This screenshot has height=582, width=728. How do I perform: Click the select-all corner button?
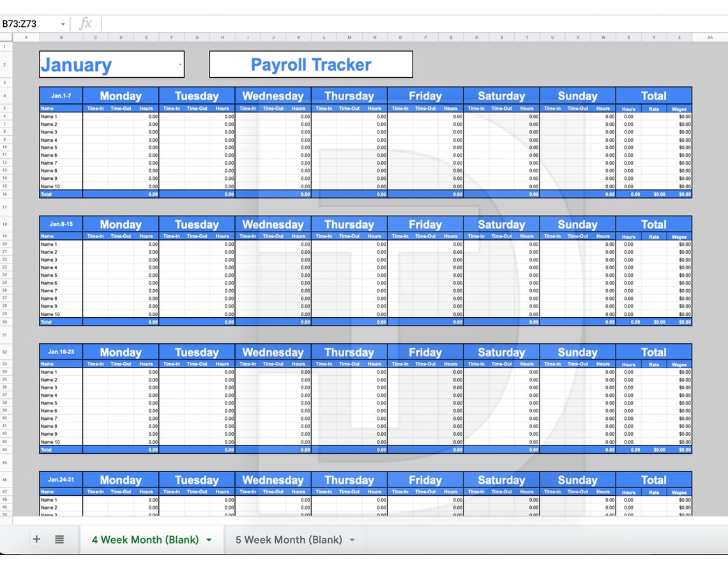[x=5, y=37]
